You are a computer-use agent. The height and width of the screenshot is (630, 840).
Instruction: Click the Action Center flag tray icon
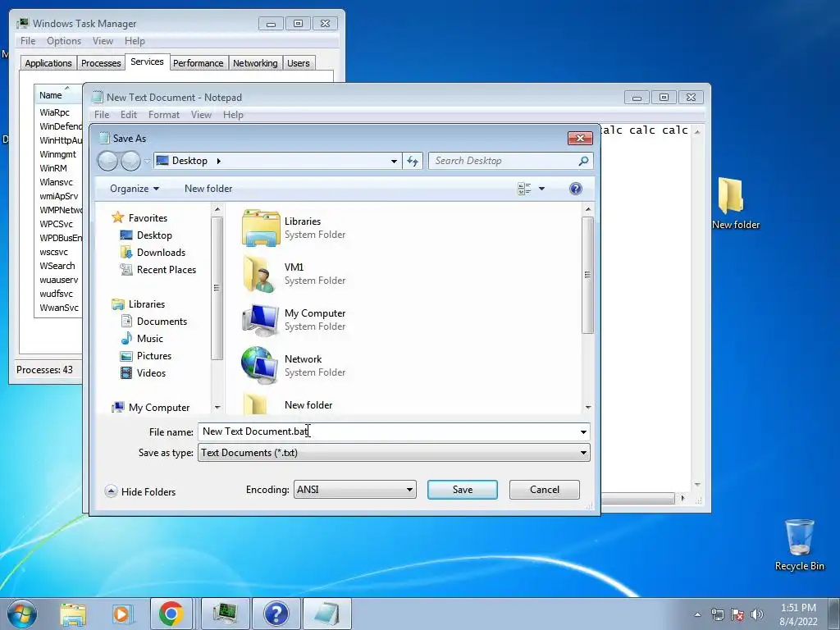[x=737, y=614]
